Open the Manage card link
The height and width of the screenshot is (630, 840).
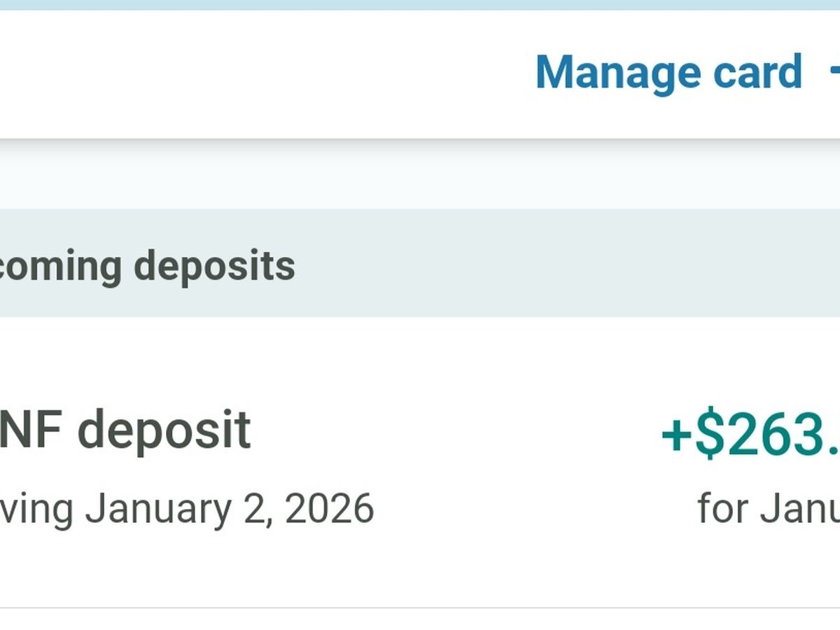pos(668,72)
